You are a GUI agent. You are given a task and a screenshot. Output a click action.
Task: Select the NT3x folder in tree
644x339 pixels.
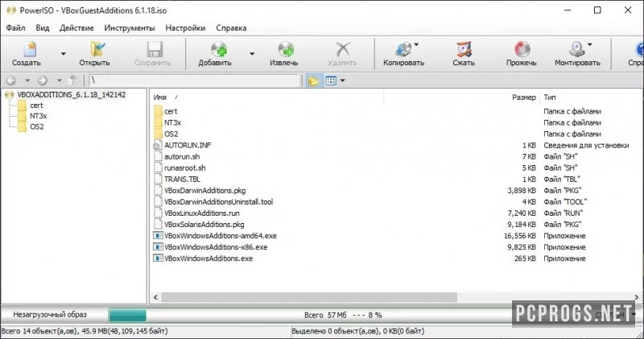[38, 116]
